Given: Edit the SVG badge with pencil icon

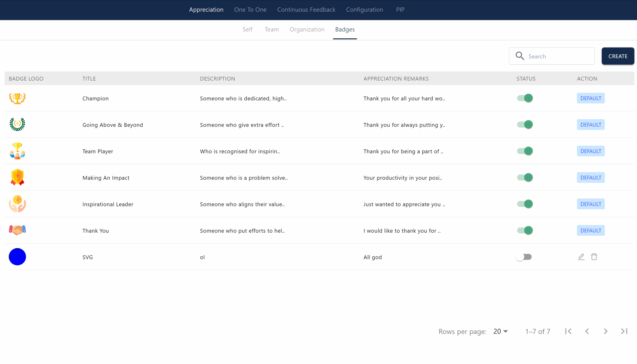Looking at the screenshot, I should (x=581, y=257).
